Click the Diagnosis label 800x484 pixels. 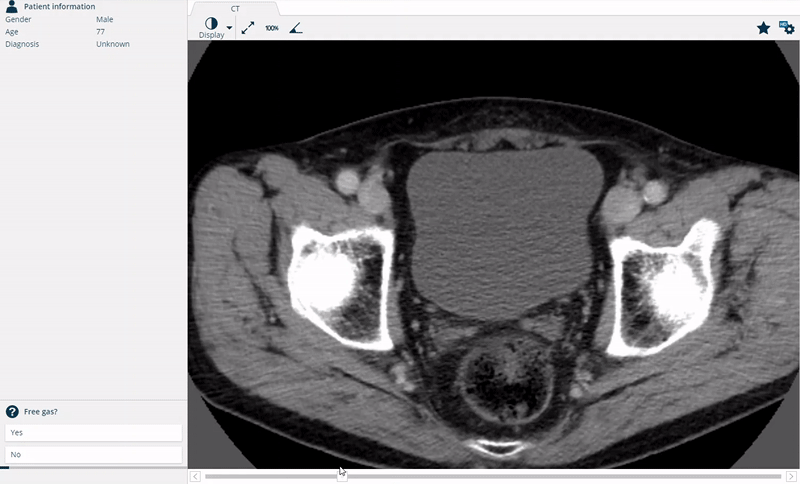coord(22,44)
